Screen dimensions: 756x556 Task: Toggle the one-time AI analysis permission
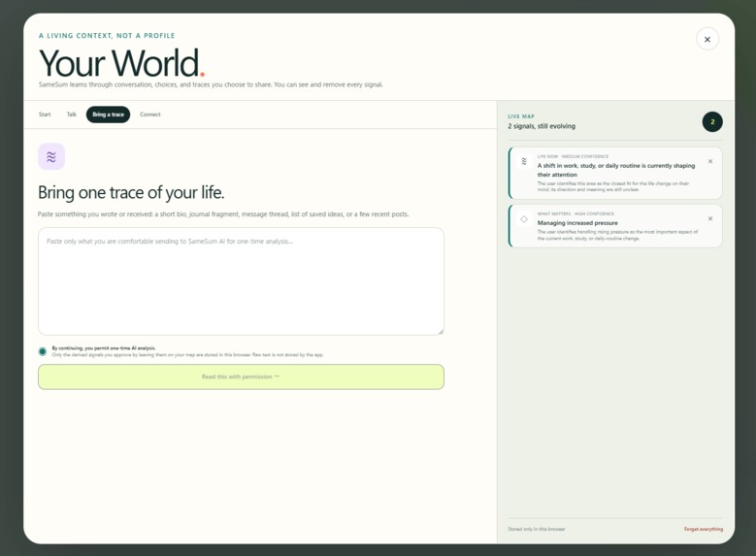(x=43, y=351)
